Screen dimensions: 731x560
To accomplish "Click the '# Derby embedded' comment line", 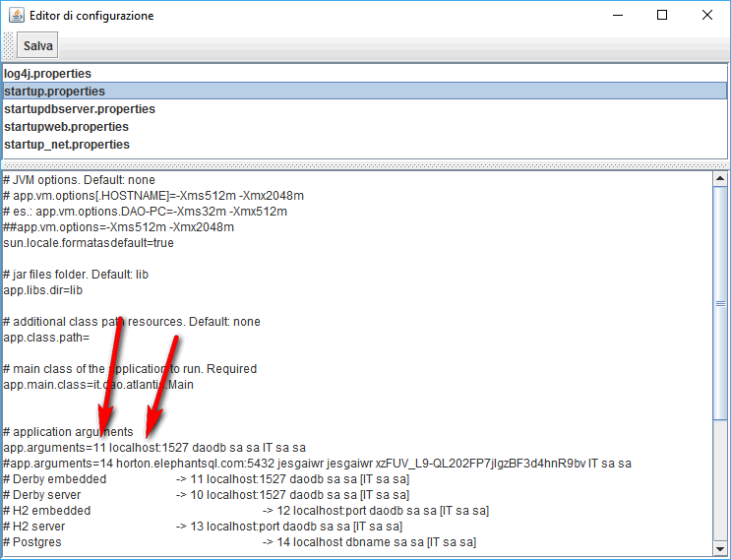I will [206, 479].
